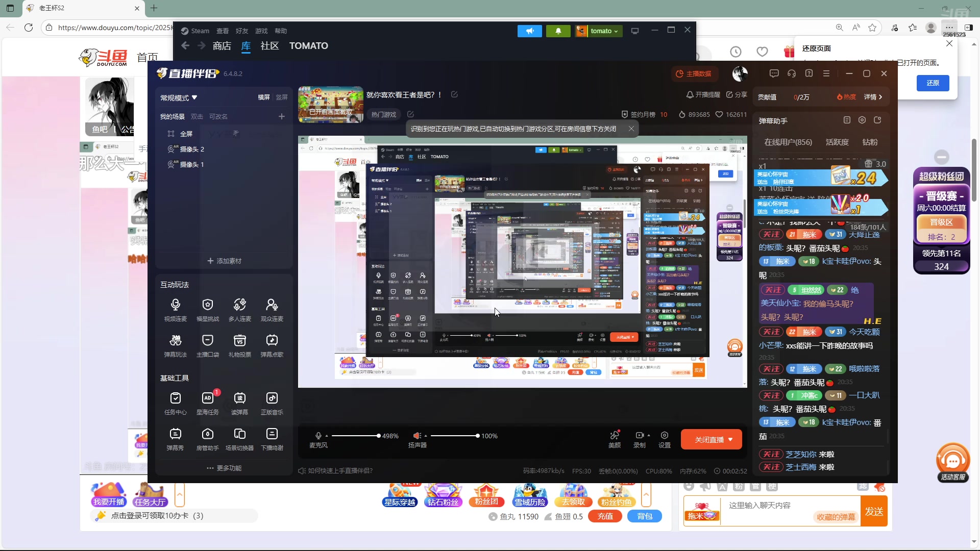The image size is (980, 551).
Task: Open the 场景切换器 scene switcher
Action: pos(239,439)
